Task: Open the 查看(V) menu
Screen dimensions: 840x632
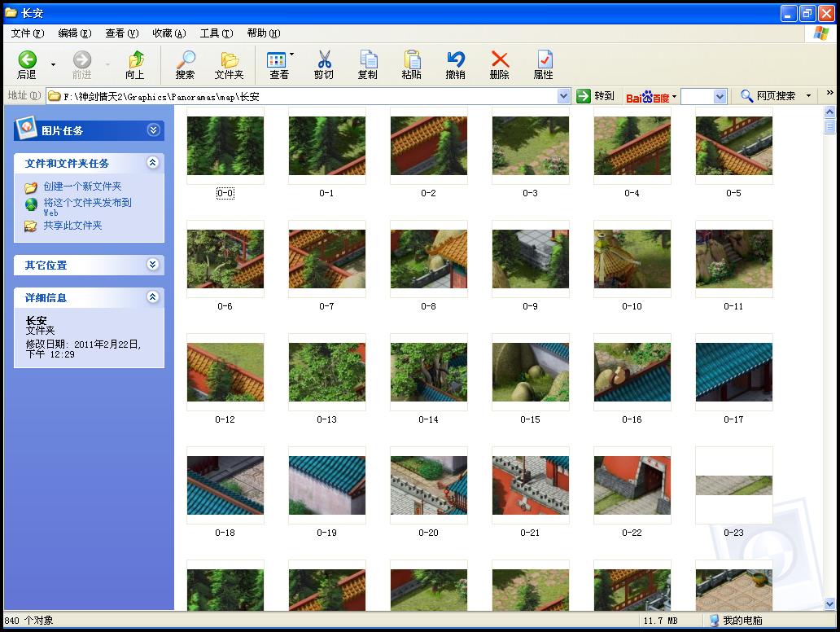Action: pyautogui.click(x=122, y=33)
